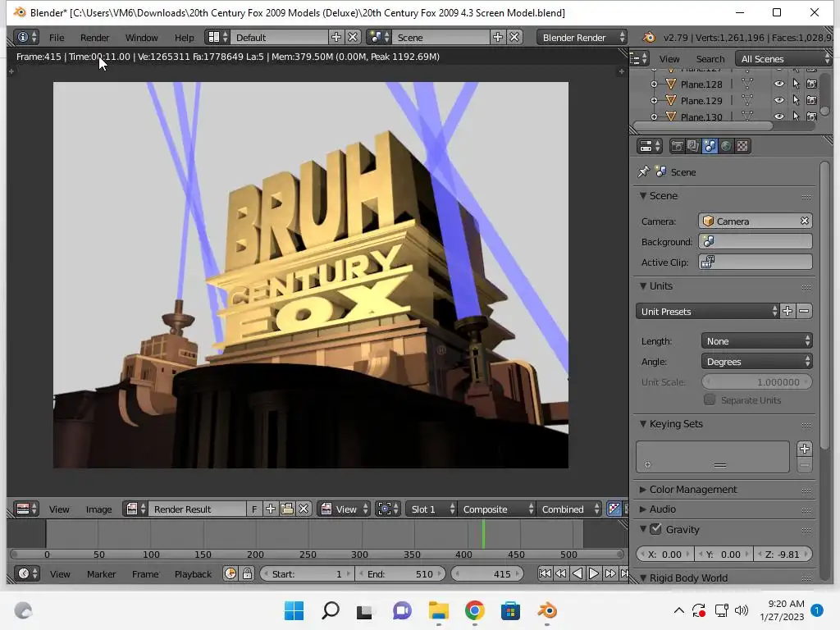This screenshot has height=630, width=840.
Task: Add a keying set with plus button
Action: tap(804, 449)
